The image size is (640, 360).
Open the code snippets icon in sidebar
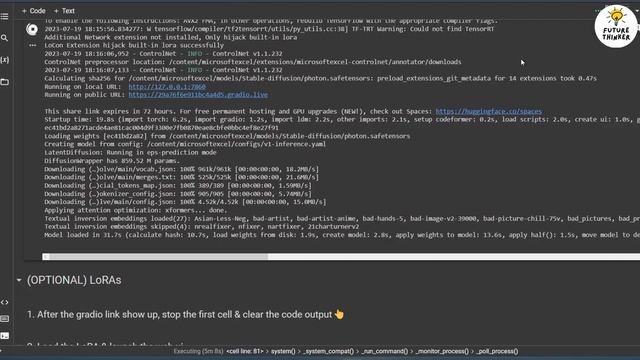4,302
